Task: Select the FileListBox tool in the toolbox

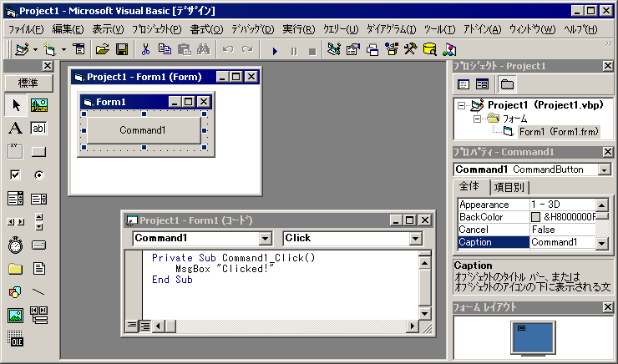Action: tap(39, 269)
